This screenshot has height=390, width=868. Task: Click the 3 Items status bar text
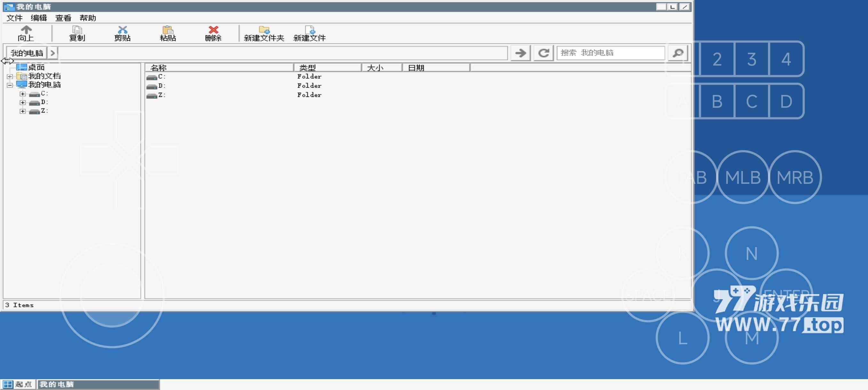[x=19, y=305]
